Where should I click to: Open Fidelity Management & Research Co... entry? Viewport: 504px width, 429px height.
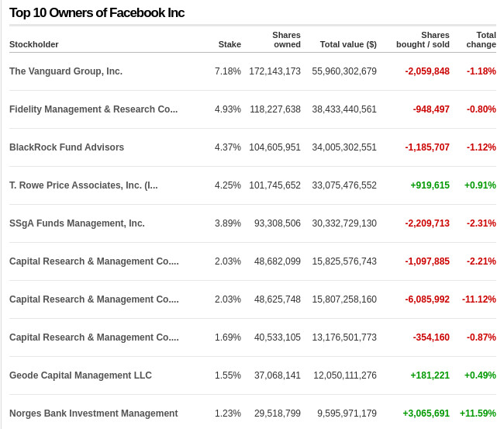point(93,109)
